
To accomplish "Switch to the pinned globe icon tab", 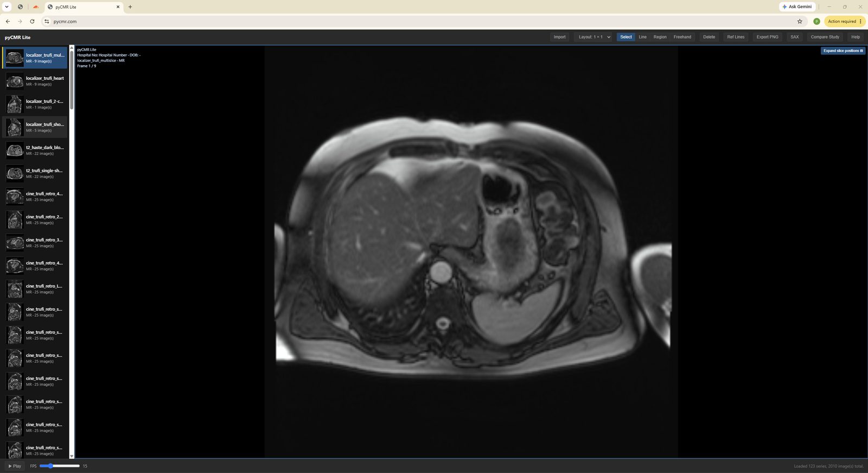I will (20, 7).
